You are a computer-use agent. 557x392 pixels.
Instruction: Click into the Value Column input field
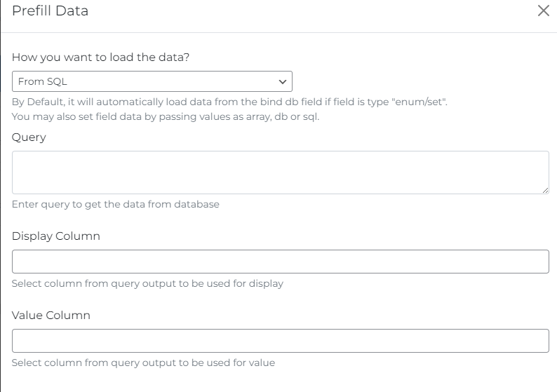pos(280,341)
